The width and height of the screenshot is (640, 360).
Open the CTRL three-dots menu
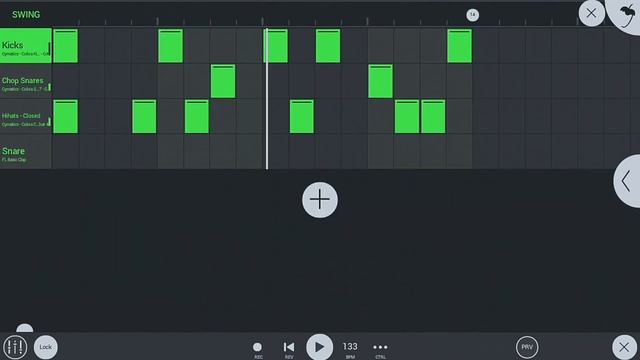pos(380,349)
